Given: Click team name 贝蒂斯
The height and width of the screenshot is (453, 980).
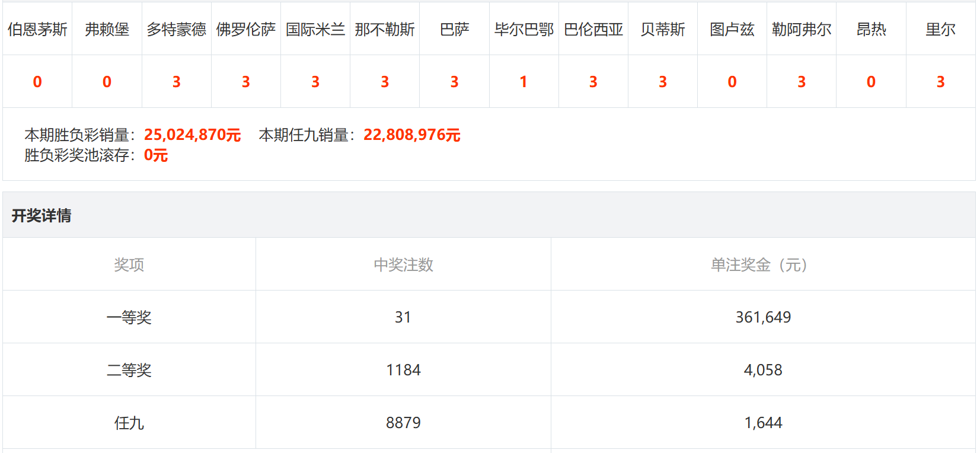Looking at the screenshot, I should [x=663, y=29].
